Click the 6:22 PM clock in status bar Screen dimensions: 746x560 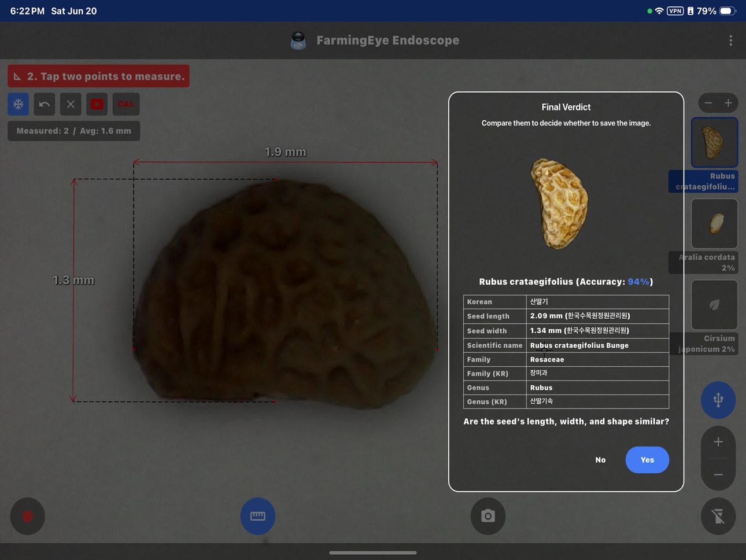pos(27,11)
